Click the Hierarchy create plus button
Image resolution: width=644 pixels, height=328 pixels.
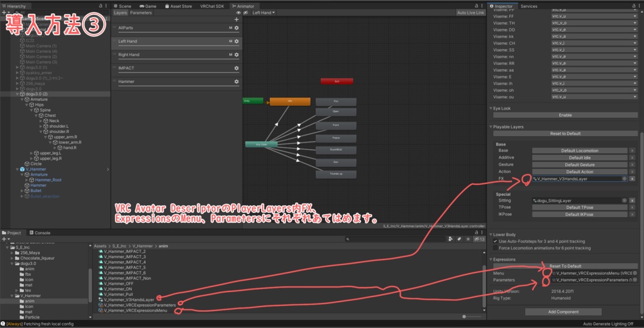tap(4, 13)
